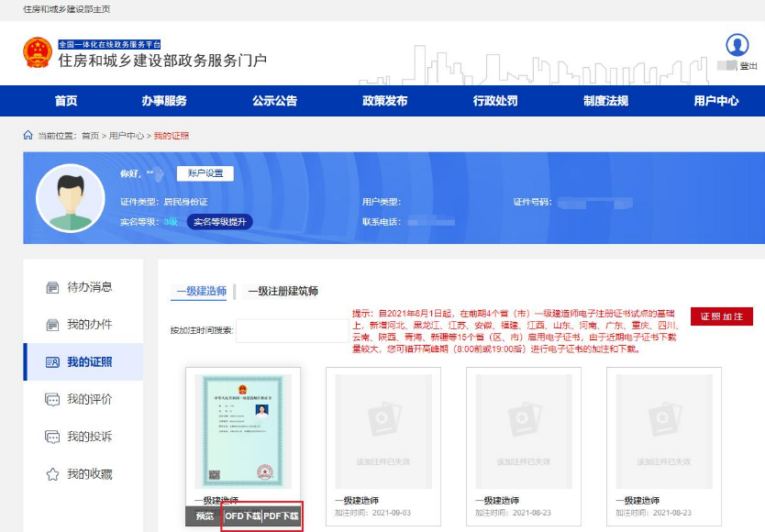765x532 pixels.
Task: Click the 待办消息 sidebar icon
Action: pos(52,287)
